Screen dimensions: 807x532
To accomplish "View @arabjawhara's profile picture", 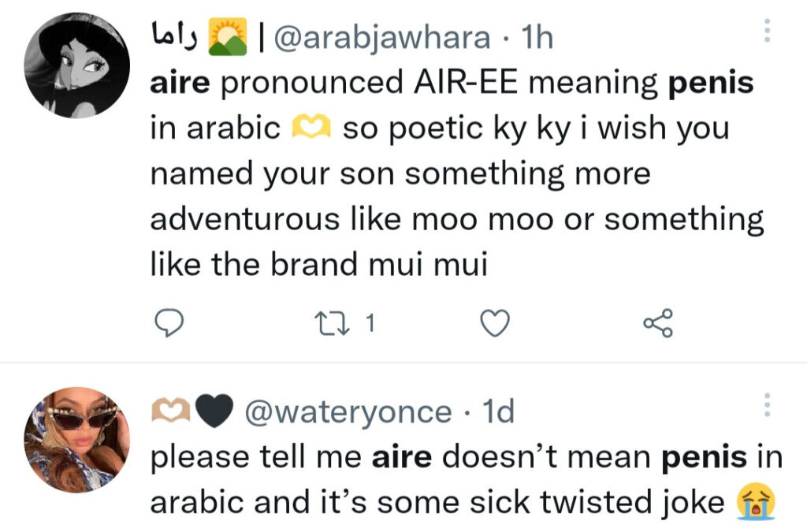I will pyautogui.click(x=76, y=65).
